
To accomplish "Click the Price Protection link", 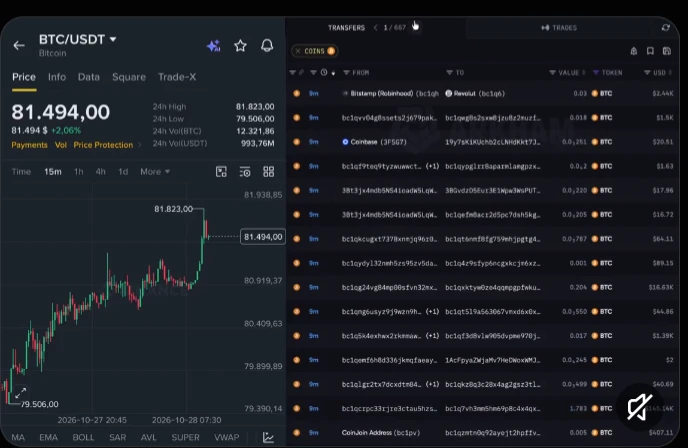I will (x=103, y=145).
